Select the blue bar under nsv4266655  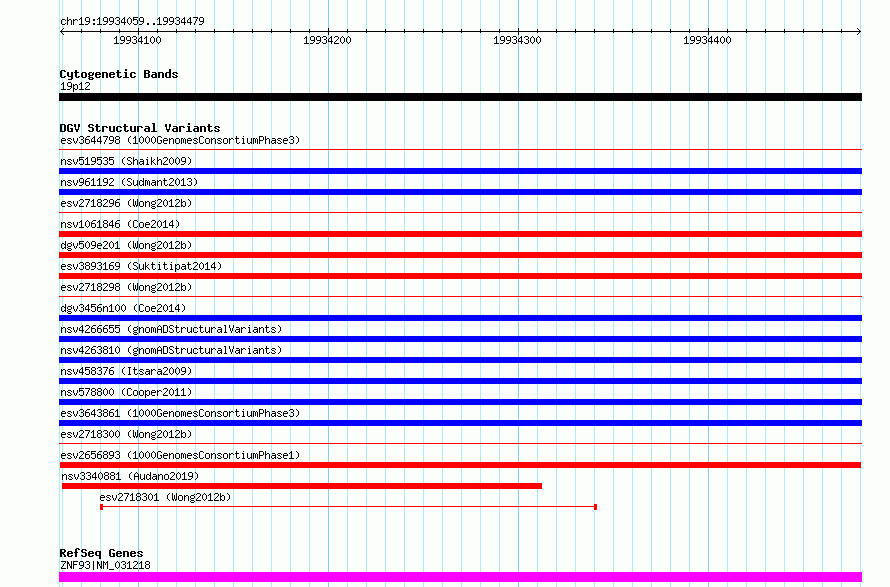460,339
